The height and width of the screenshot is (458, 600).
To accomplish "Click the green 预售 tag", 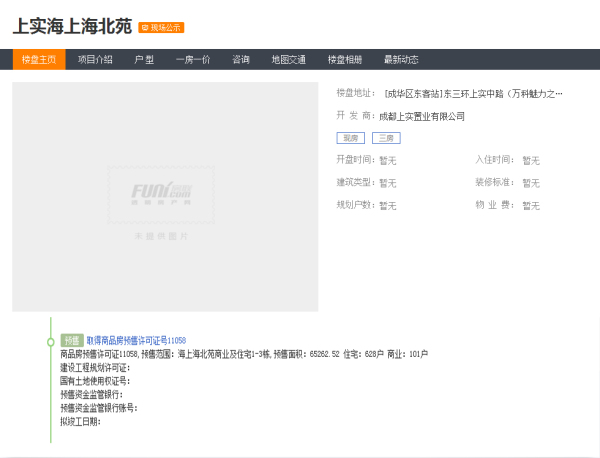I will tap(72, 340).
